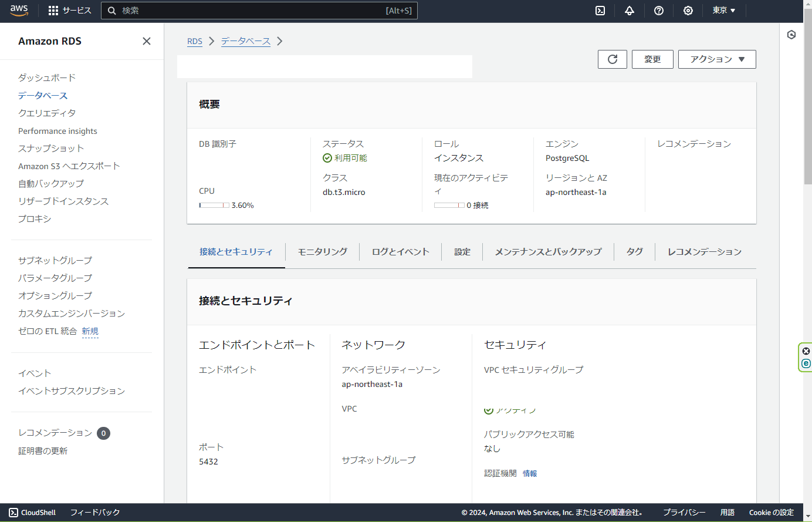Click the green extension widget e icon
The height and width of the screenshot is (522, 812).
[806, 363]
